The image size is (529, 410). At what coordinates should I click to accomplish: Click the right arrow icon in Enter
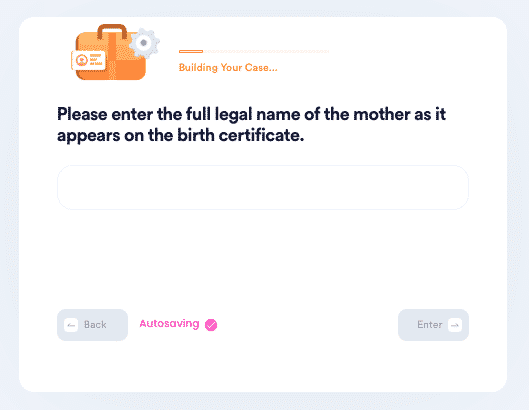click(455, 325)
